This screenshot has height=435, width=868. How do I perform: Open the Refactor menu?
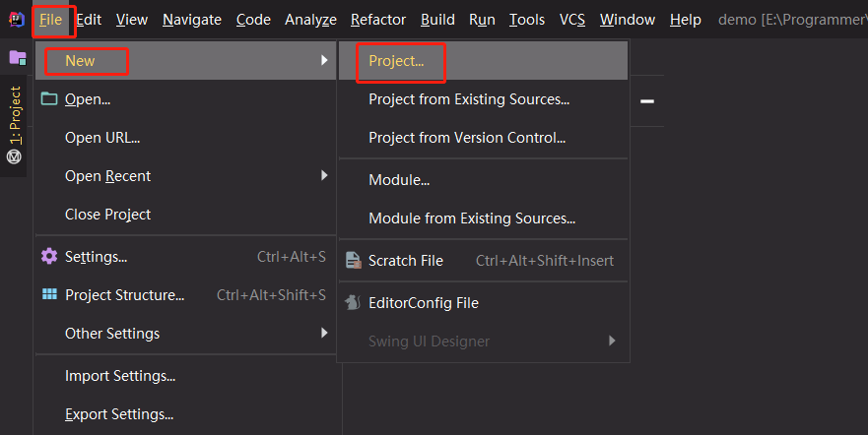click(x=377, y=20)
